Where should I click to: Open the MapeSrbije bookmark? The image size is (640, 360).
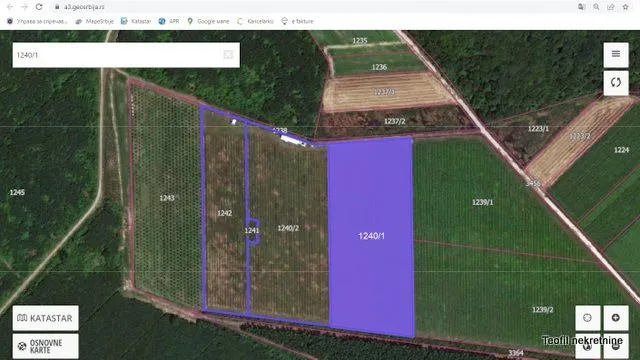coord(95,21)
